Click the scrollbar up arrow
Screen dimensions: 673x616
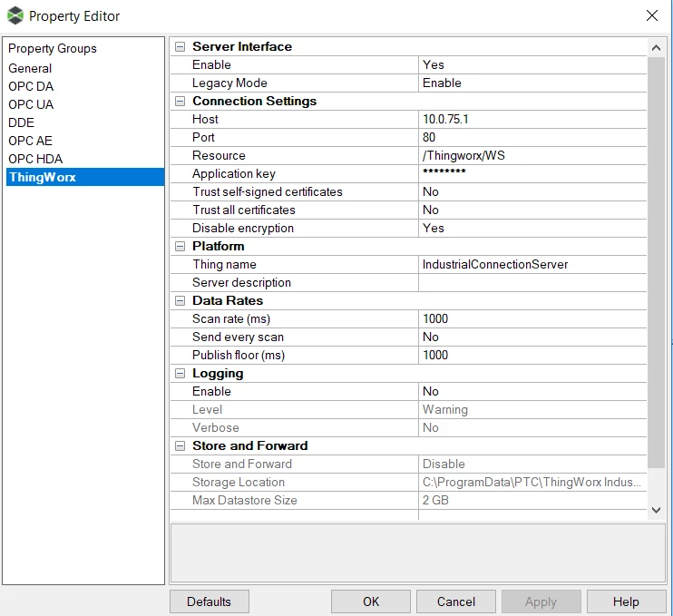pyautogui.click(x=656, y=48)
